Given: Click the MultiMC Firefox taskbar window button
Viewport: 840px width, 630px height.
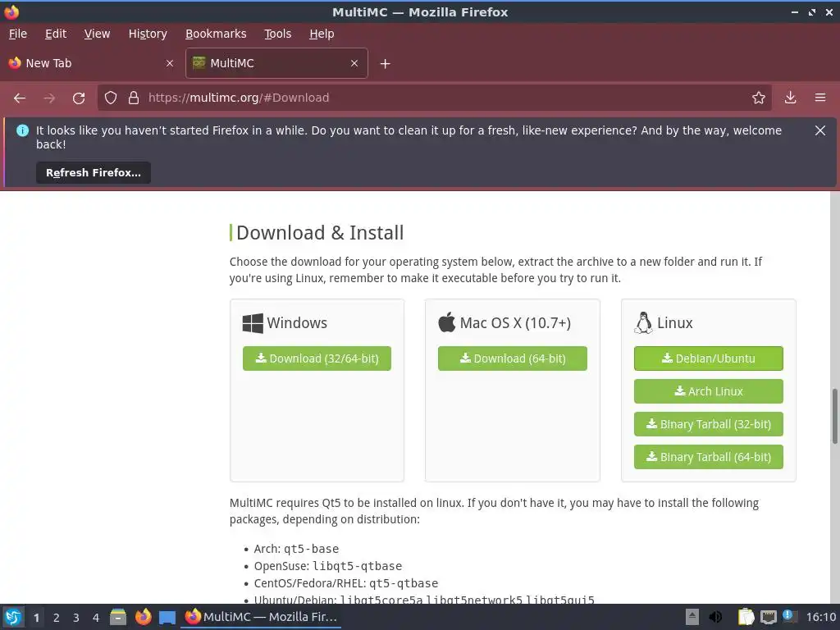Looking at the screenshot, I should coord(261,617).
